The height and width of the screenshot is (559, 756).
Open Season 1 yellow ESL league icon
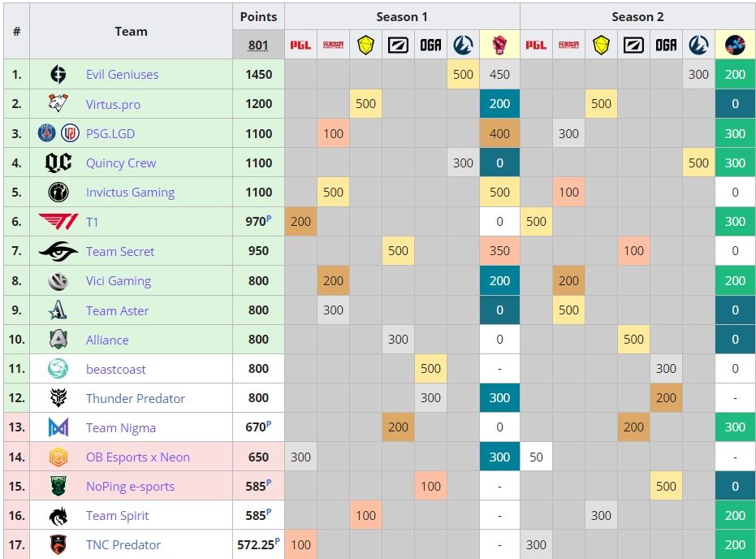(x=366, y=45)
